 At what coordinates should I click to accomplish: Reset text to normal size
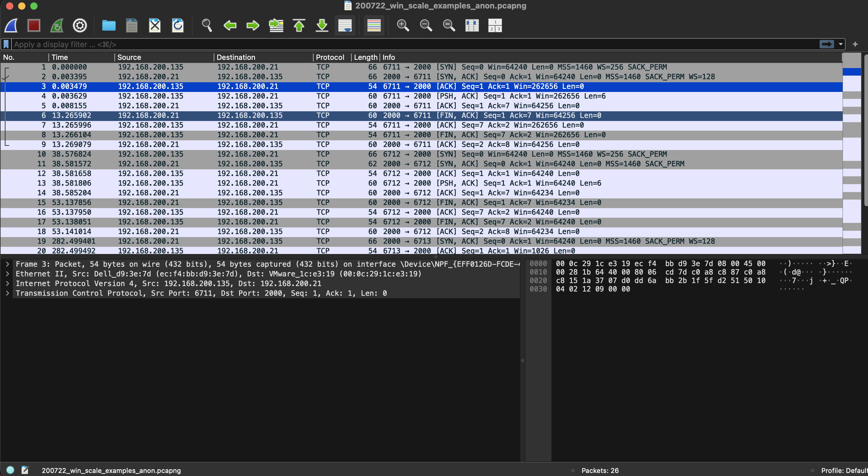pyautogui.click(x=449, y=25)
